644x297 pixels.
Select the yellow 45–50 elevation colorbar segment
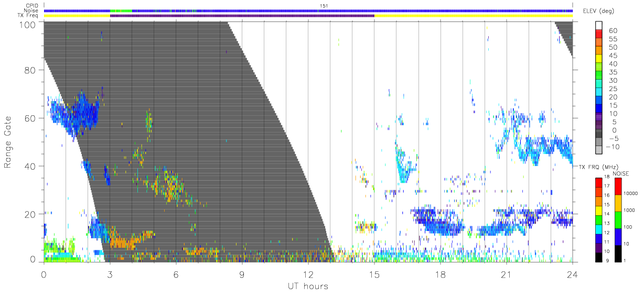click(x=600, y=60)
